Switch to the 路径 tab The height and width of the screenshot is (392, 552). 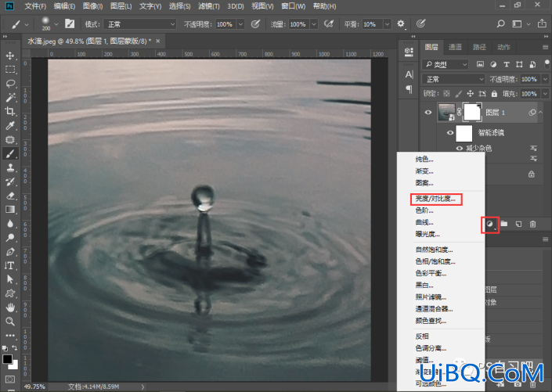pos(479,47)
